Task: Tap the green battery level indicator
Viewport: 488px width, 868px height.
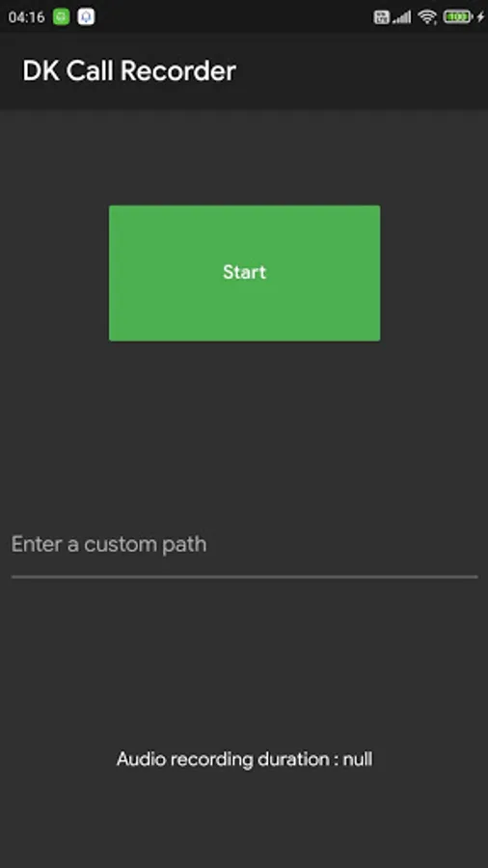Action: point(457,17)
